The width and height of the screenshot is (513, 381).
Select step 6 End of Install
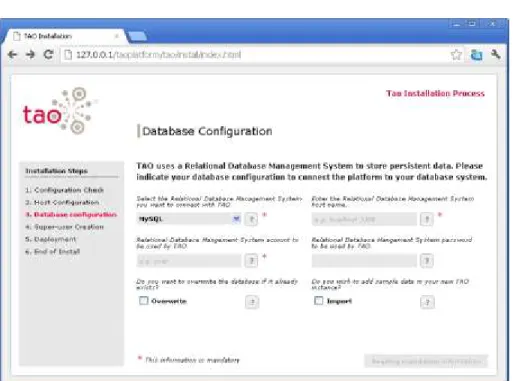click(x=53, y=252)
